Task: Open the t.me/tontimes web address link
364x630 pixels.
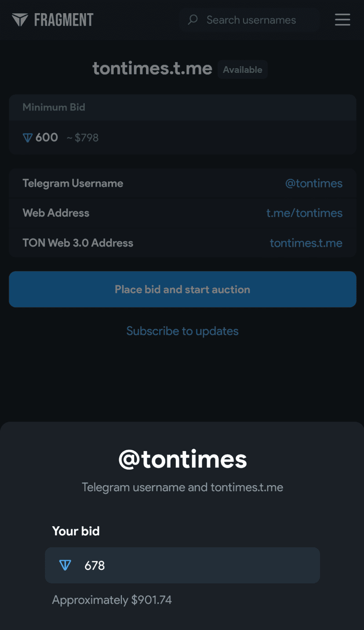Action: tap(304, 213)
